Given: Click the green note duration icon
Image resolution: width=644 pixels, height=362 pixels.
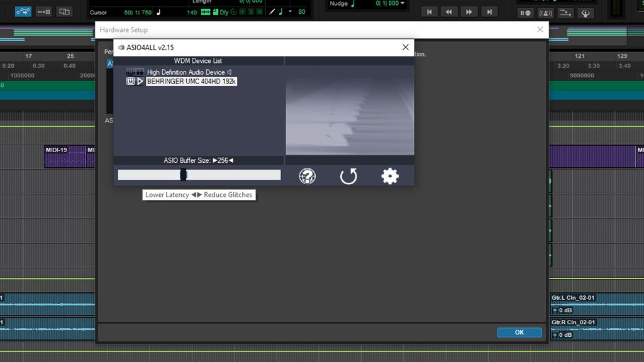Looking at the screenshot, I should (x=281, y=12).
